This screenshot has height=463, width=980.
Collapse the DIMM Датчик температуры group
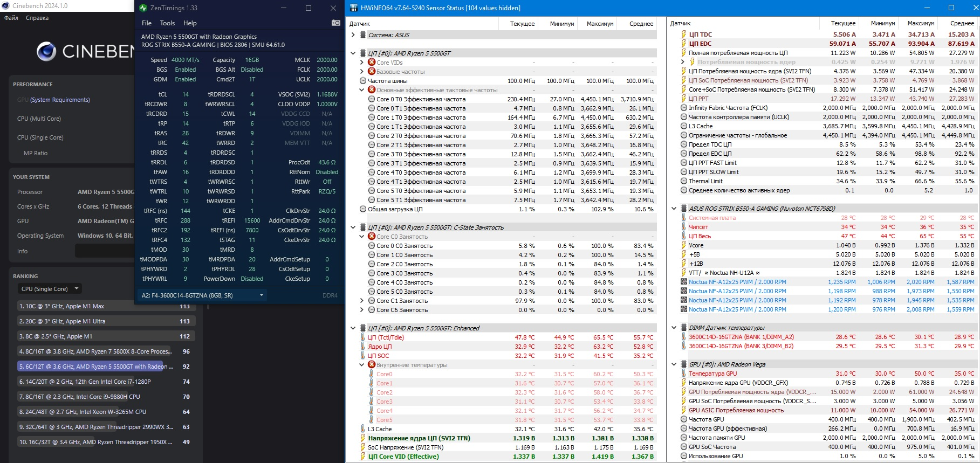pyautogui.click(x=674, y=328)
